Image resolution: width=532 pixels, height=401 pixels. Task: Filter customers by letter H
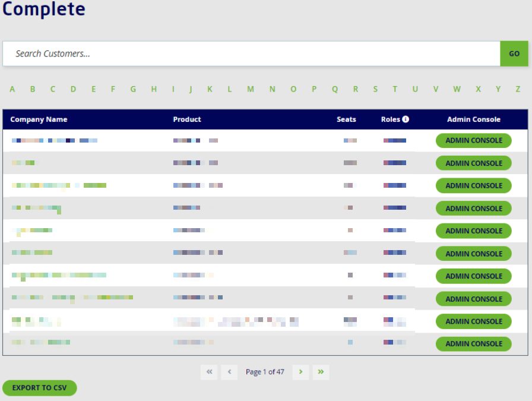[x=154, y=89]
